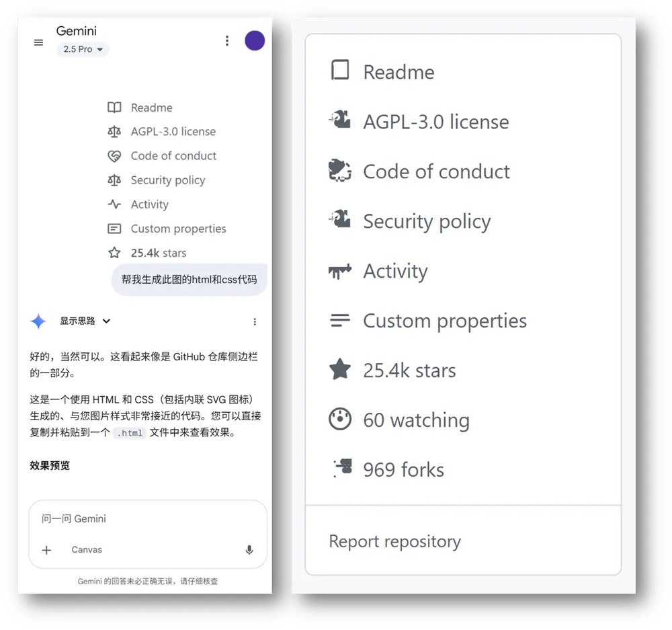Viewport: 672px width, 630px height.
Task: Open Activity link in right panel
Action: [x=395, y=272]
